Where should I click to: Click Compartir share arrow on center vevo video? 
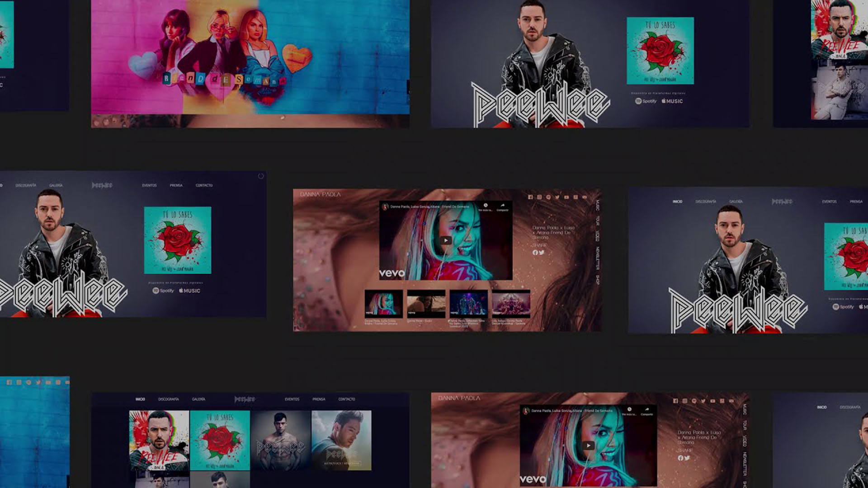pyautogui.click(x=503, y=206)
